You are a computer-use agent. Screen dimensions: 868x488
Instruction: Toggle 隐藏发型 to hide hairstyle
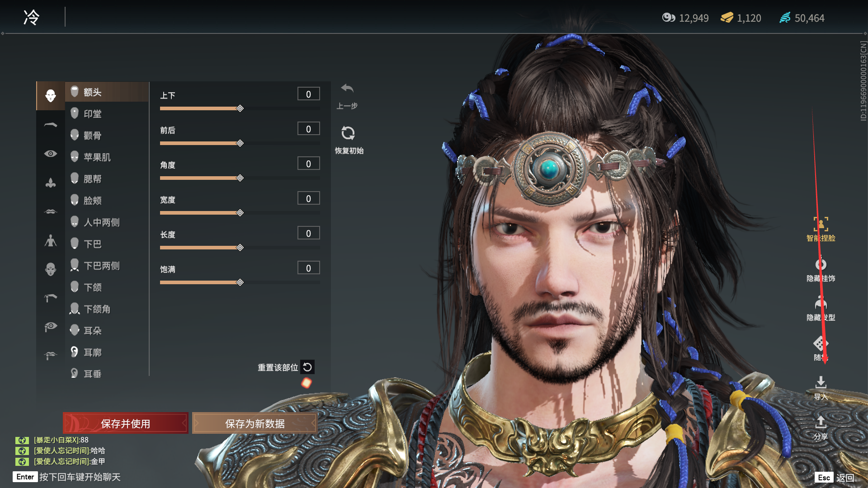[821, 303]
